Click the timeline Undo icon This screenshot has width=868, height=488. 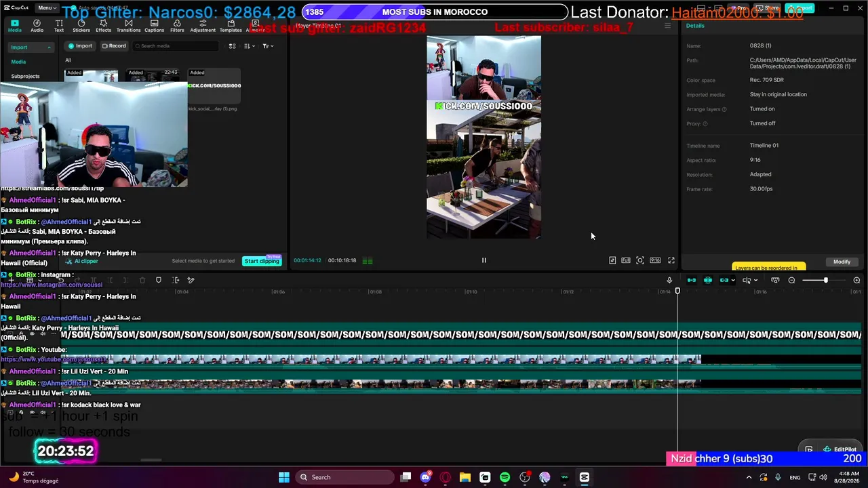pos(60,280)
